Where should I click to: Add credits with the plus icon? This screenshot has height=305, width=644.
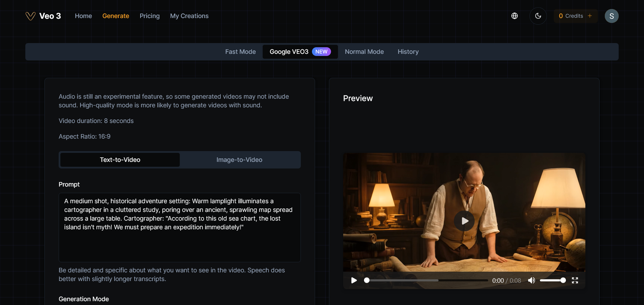pos(590,16)
